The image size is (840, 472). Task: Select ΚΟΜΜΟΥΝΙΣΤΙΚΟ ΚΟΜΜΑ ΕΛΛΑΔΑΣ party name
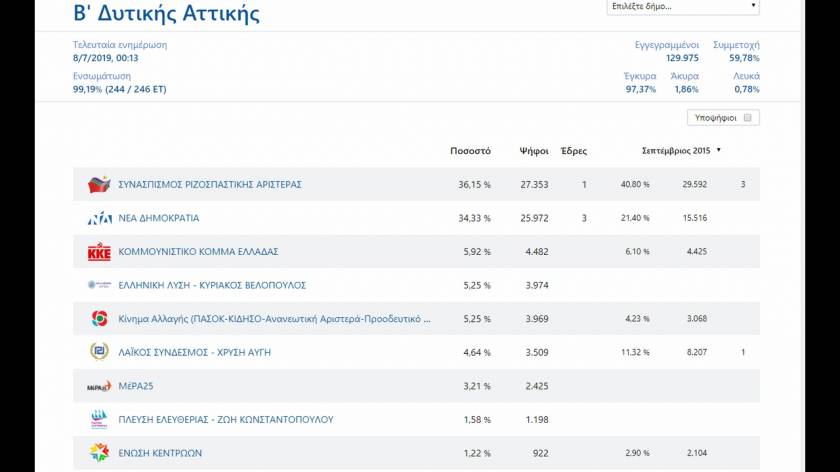pyautogui.click(x=198, y=252)
